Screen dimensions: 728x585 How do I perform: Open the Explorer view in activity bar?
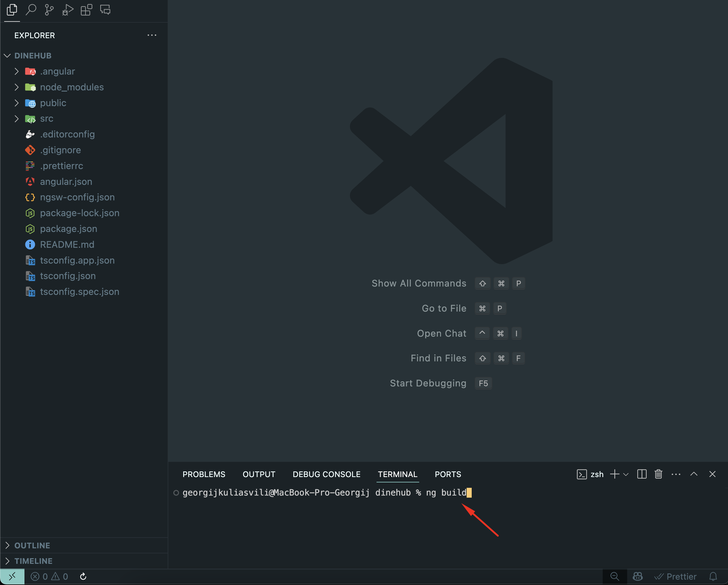[x=12, y=10]
